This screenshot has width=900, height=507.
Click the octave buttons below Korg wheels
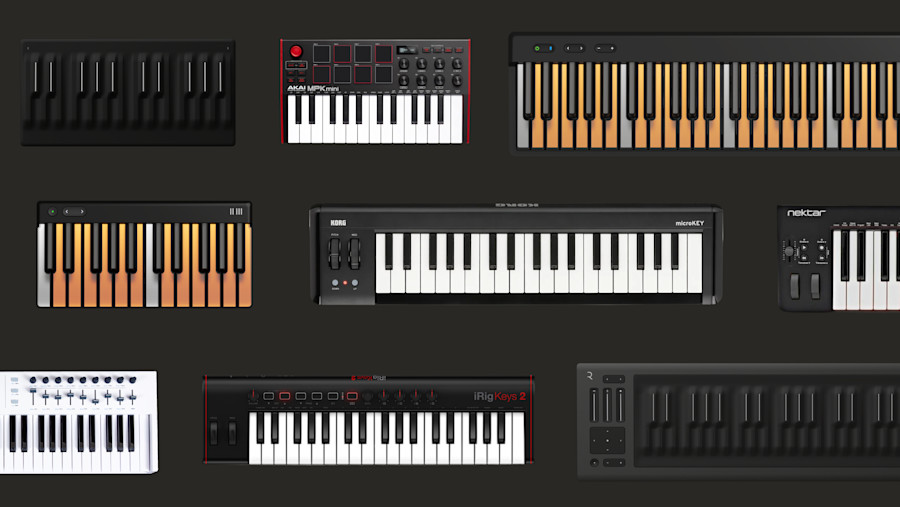(345, 283)
